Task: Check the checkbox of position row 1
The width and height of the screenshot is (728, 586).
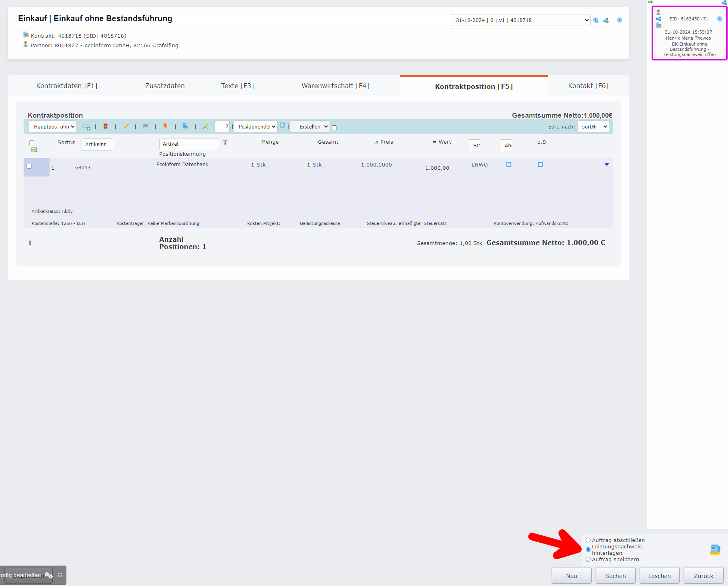Action: [29, 166]
